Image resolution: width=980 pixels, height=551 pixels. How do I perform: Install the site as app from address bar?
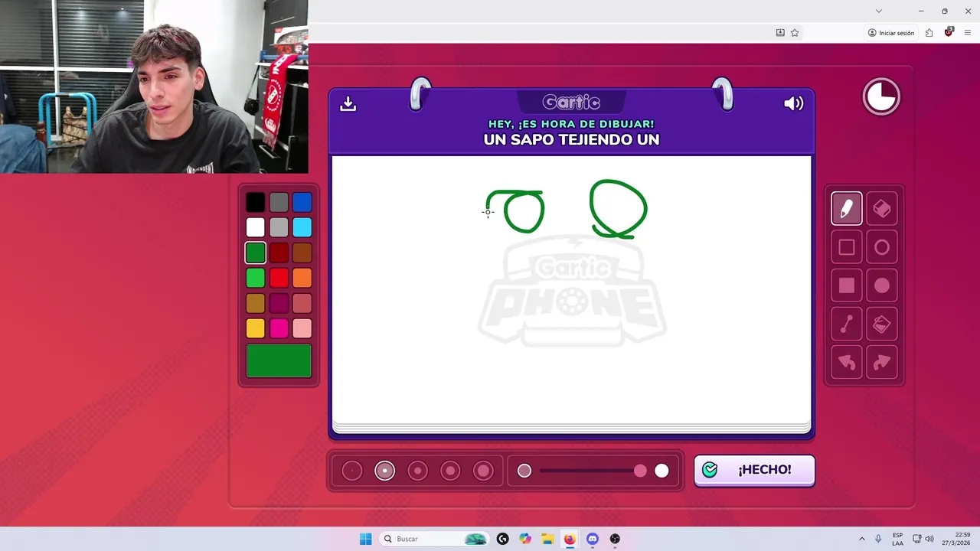tap(780, 33)
